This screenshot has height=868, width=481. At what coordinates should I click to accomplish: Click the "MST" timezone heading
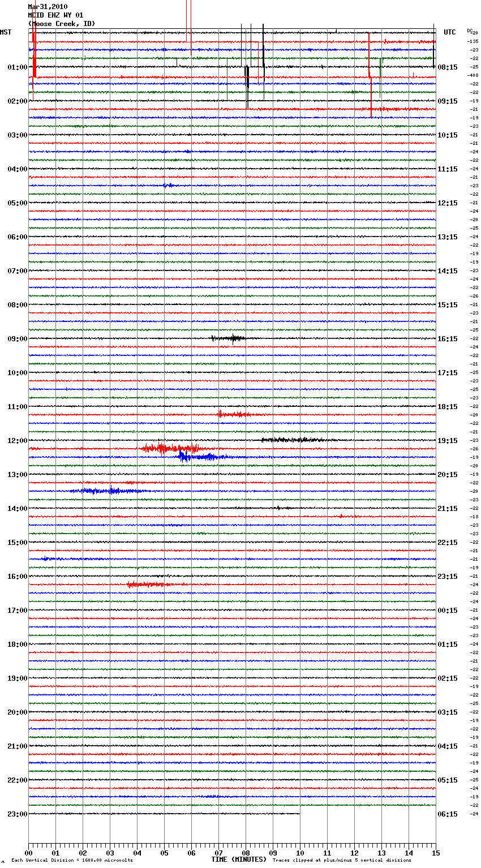pyautogui.click(x=6, y=32)
